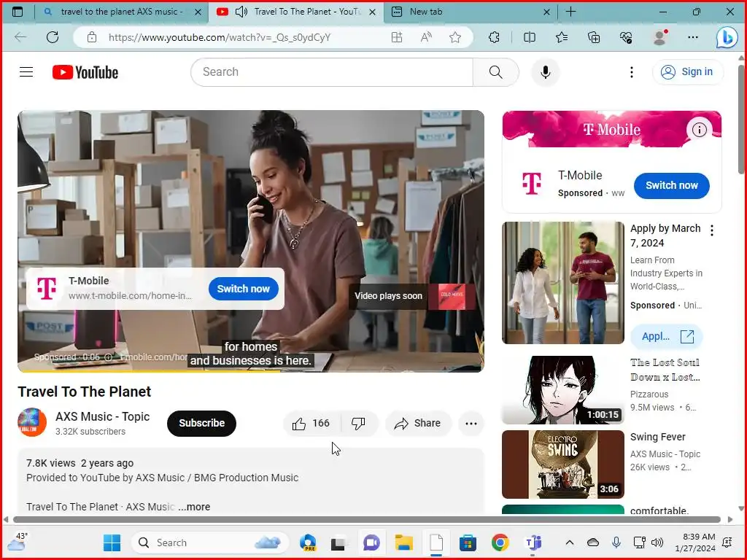
Task: Click browser back arrow
Action: tap(20, 37)
